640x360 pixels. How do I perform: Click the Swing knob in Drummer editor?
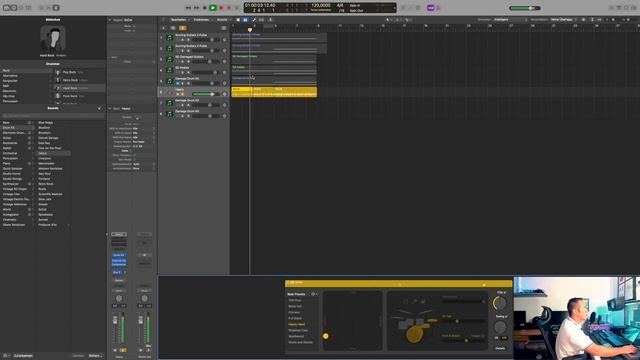[500, 327]
